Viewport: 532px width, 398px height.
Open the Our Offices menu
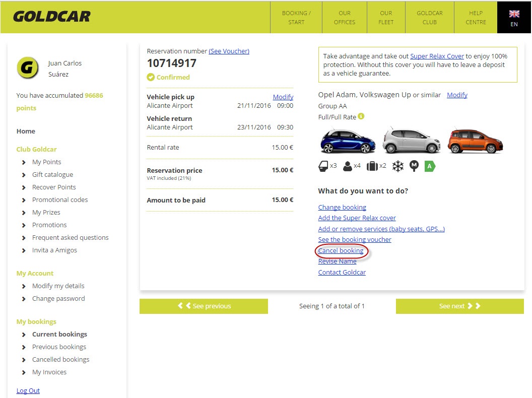coord(345,17)
